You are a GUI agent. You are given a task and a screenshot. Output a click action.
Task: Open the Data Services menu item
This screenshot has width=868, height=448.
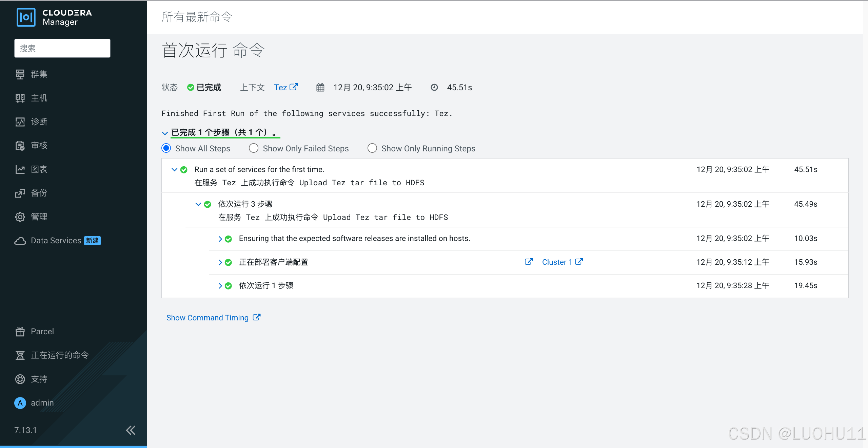click(56, 240)
